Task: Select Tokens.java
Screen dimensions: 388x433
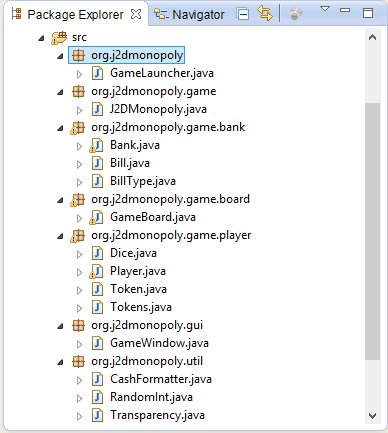Action: point(141,307)
